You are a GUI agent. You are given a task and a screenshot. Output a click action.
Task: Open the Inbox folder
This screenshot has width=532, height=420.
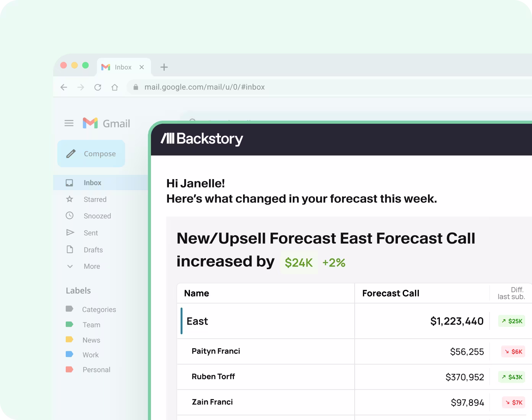[x=101, y=183]
